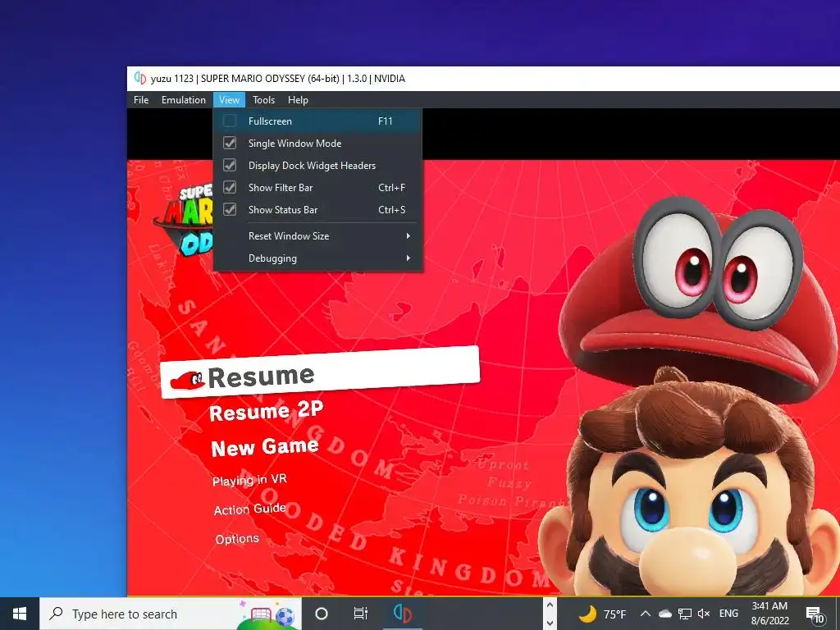Open the weather widget showing 75°F
This screenshot has width=840, height=630.
point(602,614)
